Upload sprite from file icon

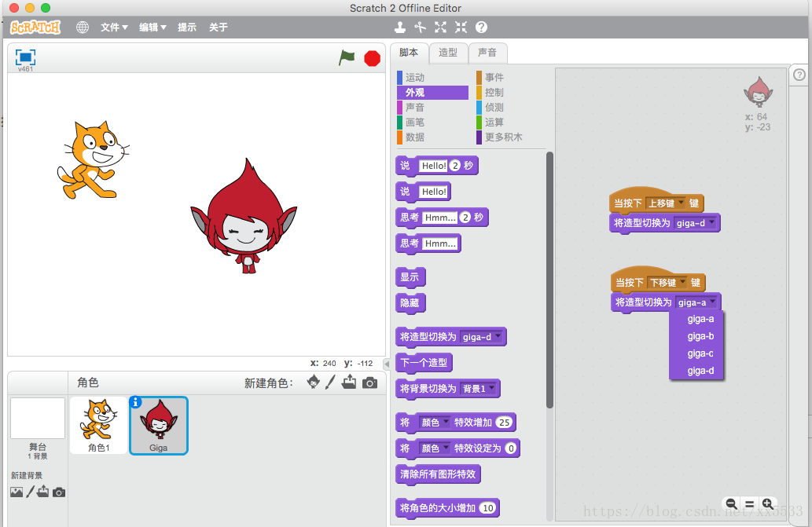click(x=349, y=382)
